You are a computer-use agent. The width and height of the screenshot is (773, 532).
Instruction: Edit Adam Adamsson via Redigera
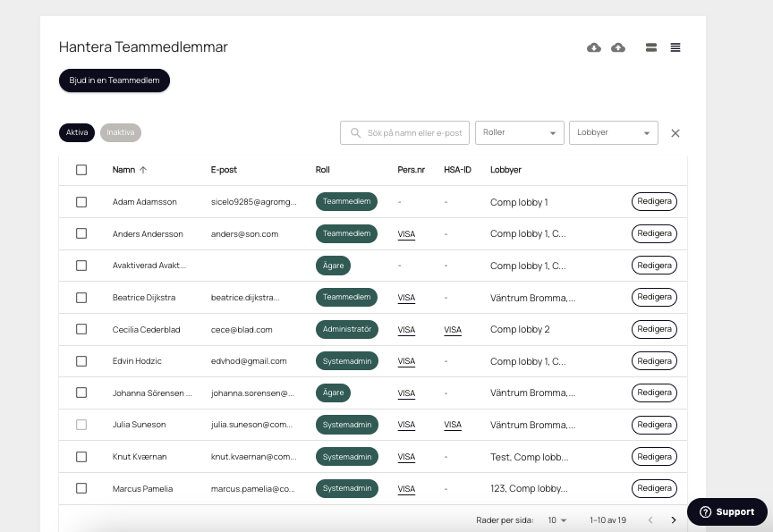point(654,201)
